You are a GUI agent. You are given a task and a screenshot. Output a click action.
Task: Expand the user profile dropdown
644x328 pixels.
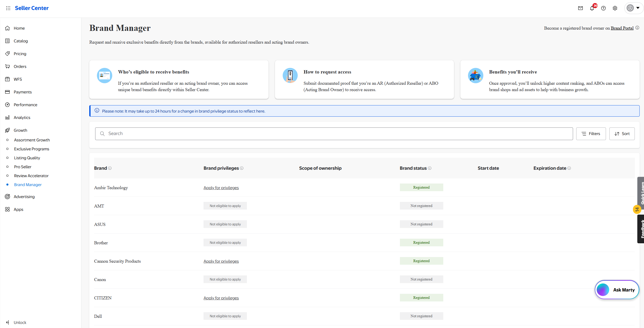click(x=634, y=8)
